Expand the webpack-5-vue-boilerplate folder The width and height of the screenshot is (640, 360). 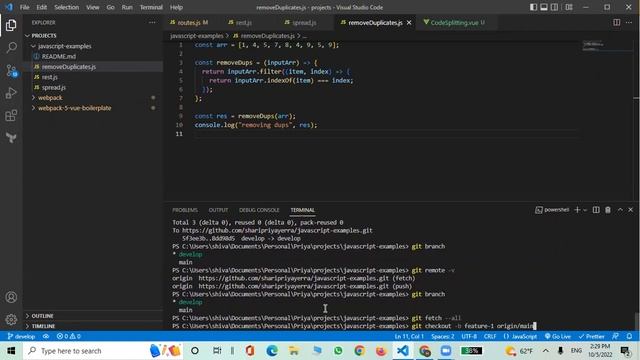pos(93,108)
